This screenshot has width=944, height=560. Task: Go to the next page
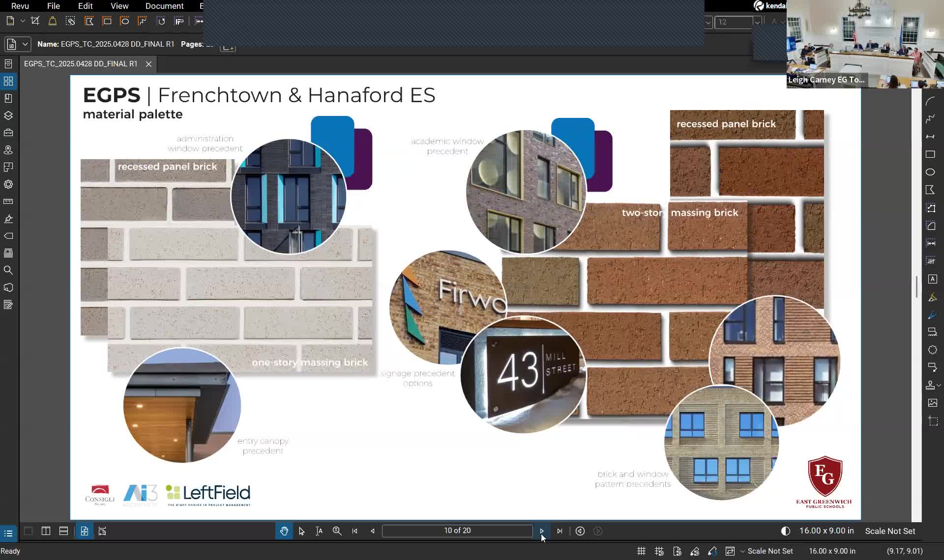click(x=542, y=531)
